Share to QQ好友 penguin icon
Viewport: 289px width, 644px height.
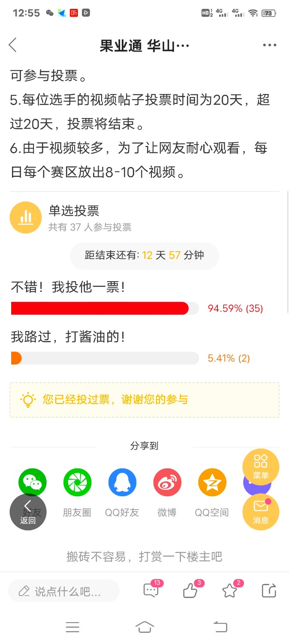pos(122,482)
